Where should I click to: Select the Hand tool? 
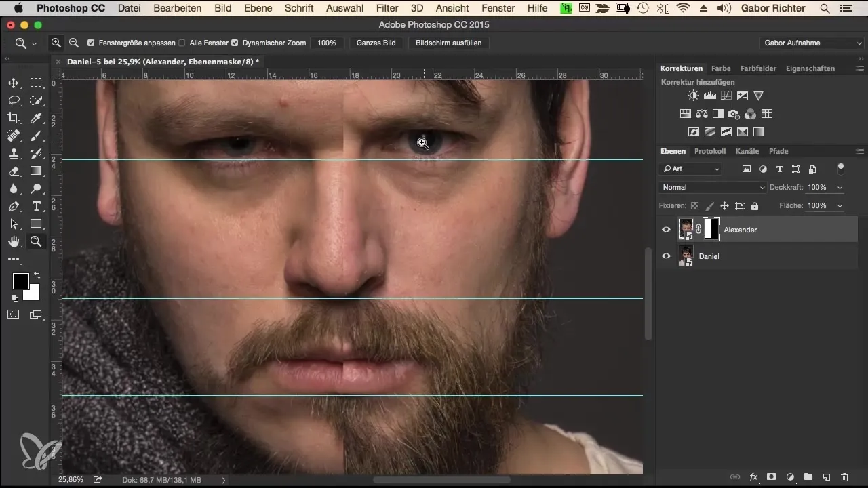(13, 241)
